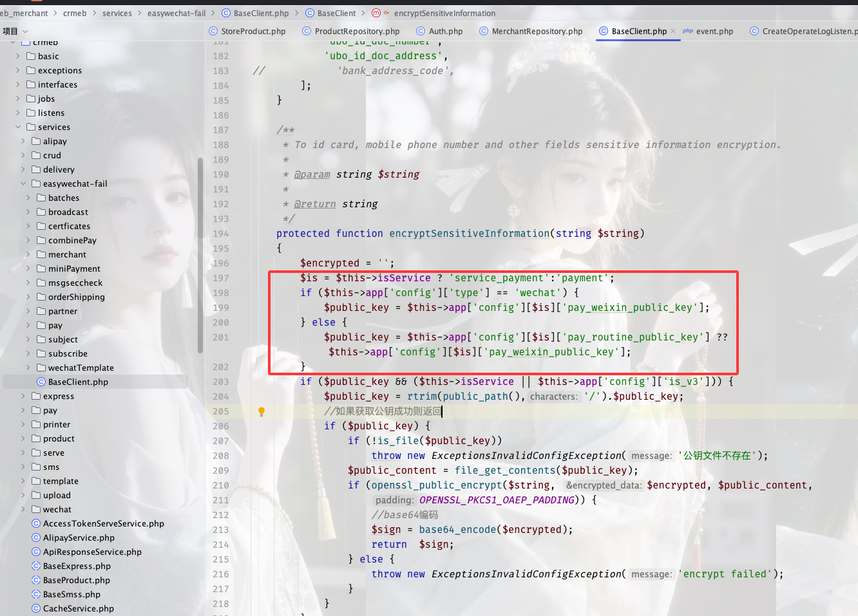
Task: Open the Auth.php editor tab
Action: [x=439, y=31]
